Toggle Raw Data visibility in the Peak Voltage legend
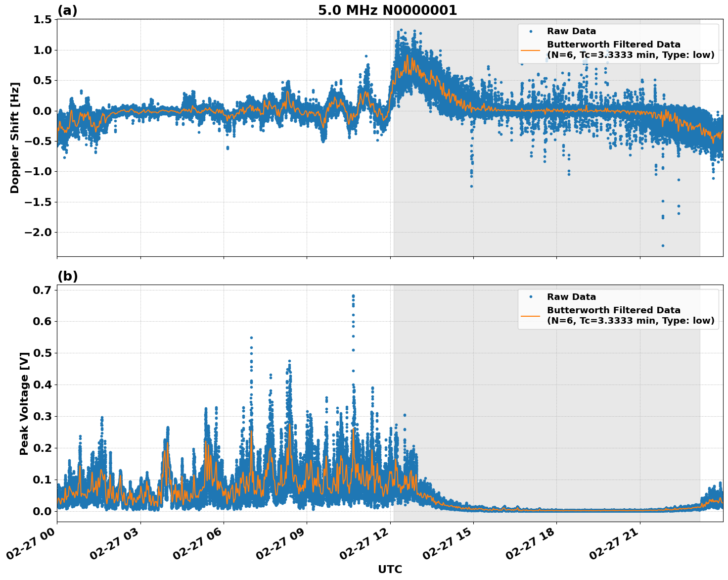 point(572,296)
